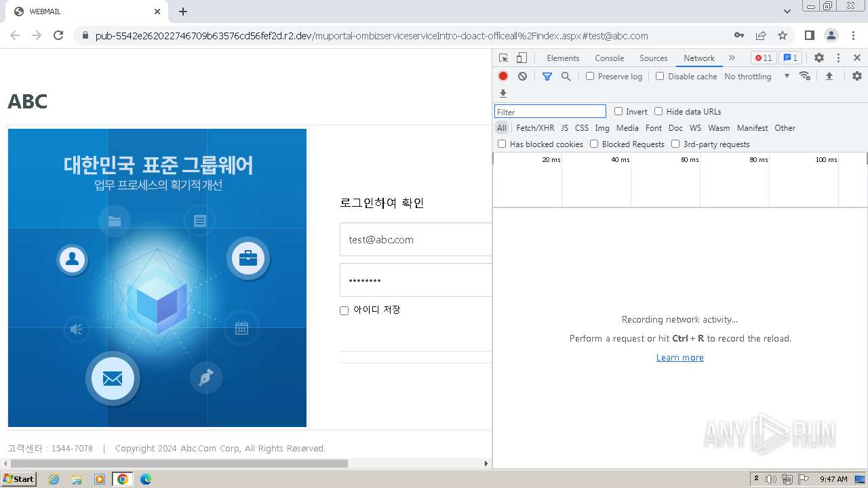Toggle Chrome side panel icon

[x=810, y=35]
